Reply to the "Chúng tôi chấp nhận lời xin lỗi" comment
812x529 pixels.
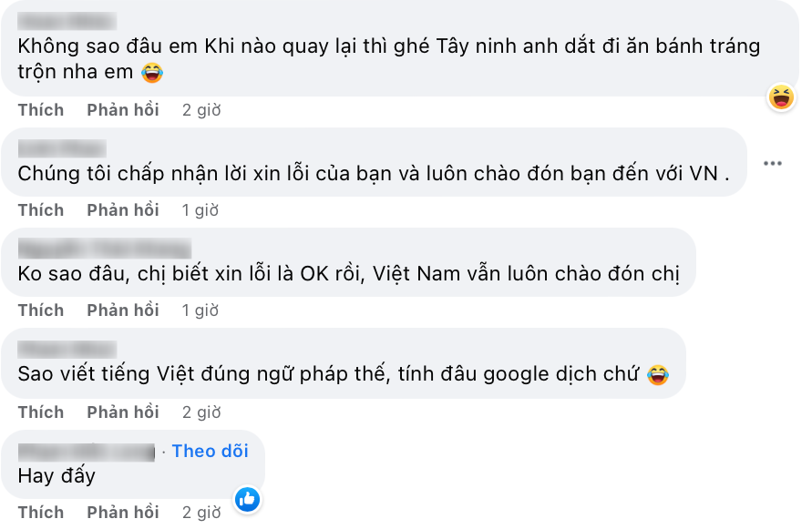(x=123, y=210)
